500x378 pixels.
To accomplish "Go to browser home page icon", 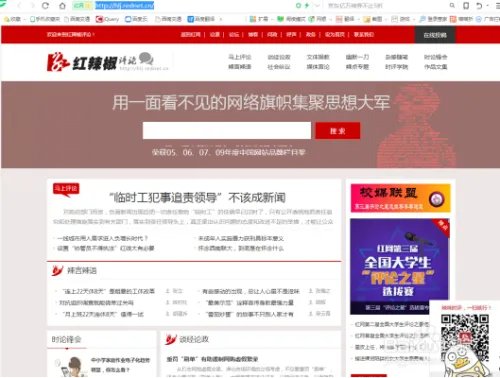I will click(62, 5).
